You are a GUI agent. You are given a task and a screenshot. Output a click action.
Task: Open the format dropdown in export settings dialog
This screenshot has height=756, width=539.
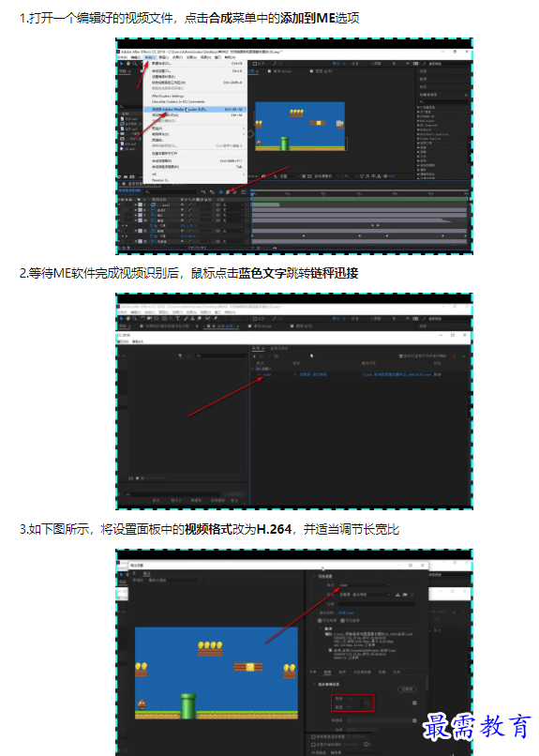(x=365, y=585)
